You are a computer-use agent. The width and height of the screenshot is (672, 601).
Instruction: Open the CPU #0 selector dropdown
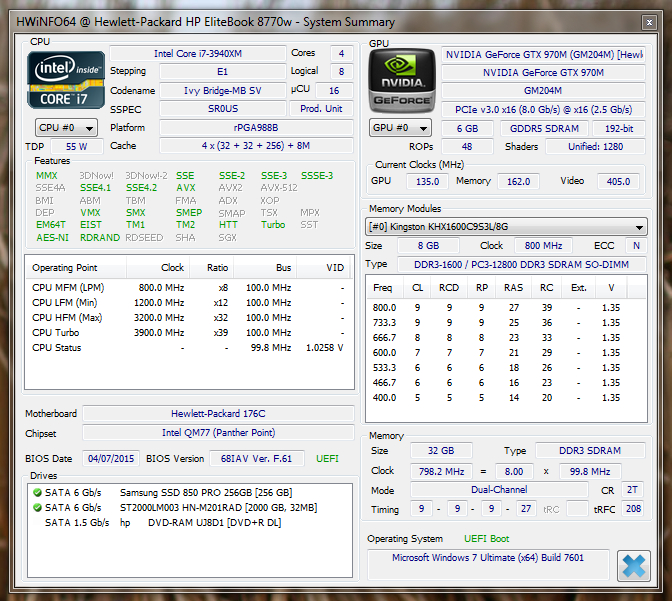(66, 128)
